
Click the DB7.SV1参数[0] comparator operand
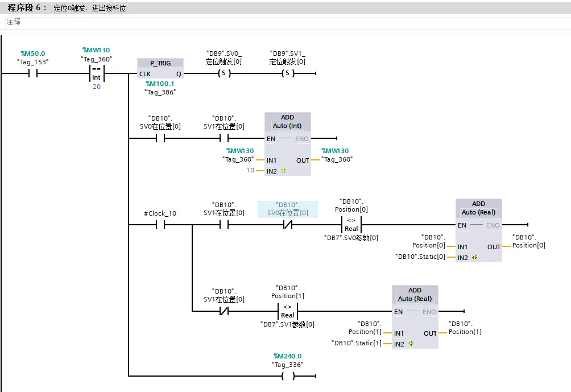coord(287,324)
